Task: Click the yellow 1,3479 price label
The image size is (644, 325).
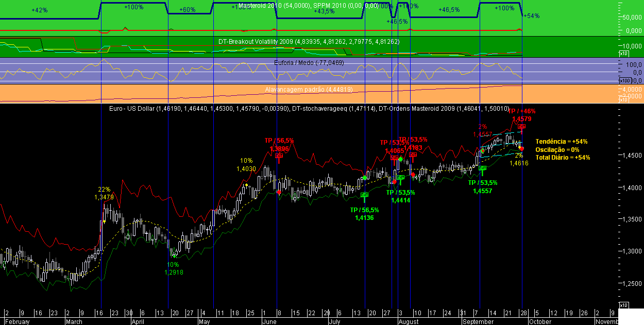Action: [x=104, y=197]
